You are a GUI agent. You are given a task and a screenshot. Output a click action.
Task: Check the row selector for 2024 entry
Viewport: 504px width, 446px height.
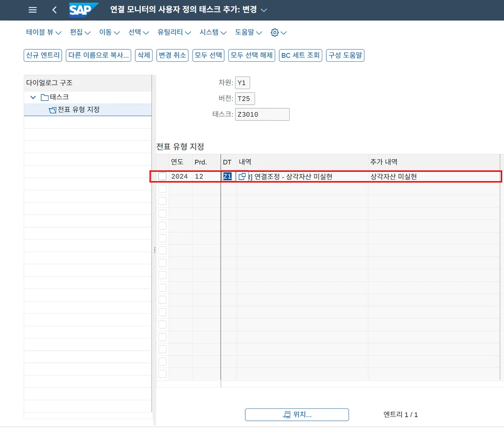tap(162, 177)
